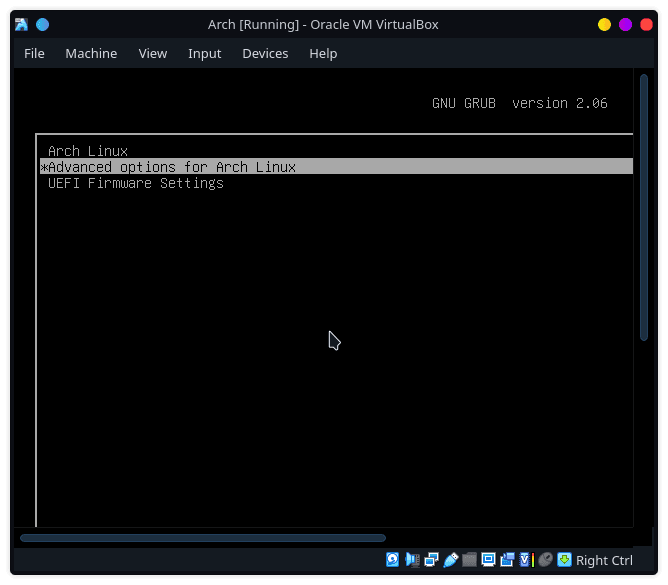
Task: Click the horizontal scrollbar of VM display
Action: click(x=203, y=538)
